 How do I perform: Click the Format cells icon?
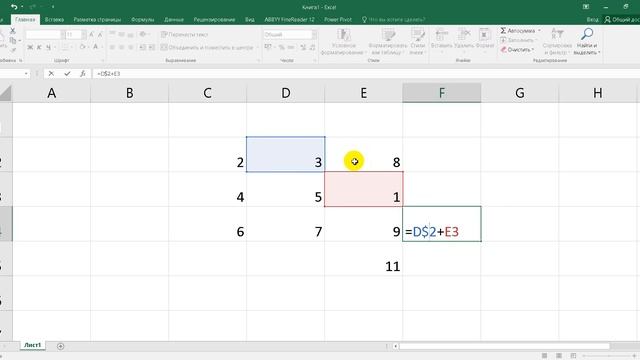(484, 35)
